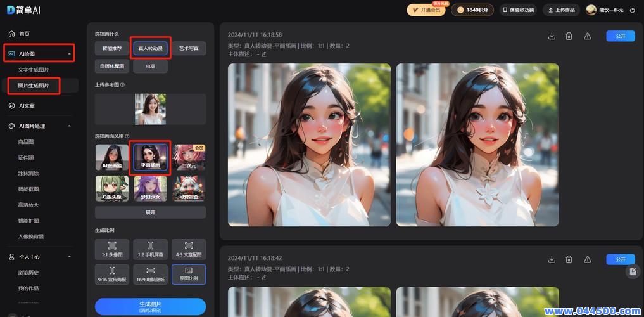644x317 pixels.
Task: Click the 生成图片 generate button
Action: pyautogui.click(x=150, y=306)
